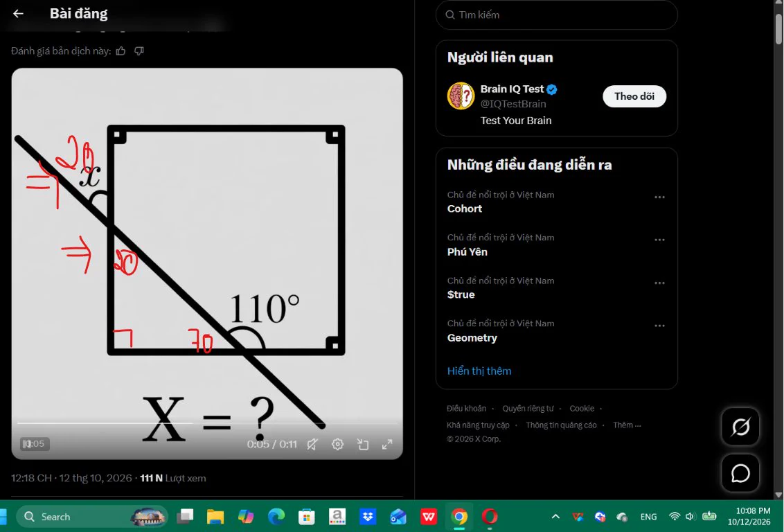Image resolution: width=784 pixels, height=532 pixels.
Task: Open Copilot from taskbar
Action: coord(245,517)
